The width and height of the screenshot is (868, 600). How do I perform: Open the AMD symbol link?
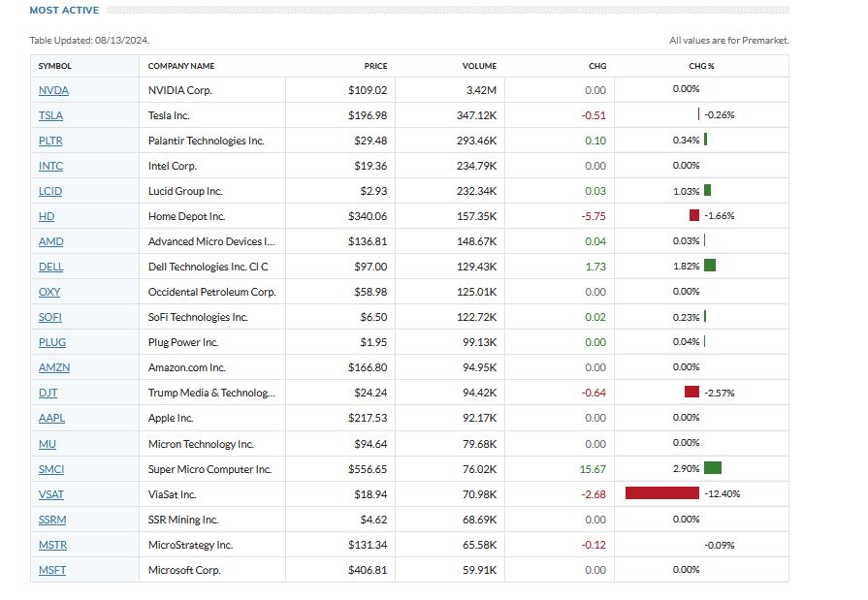click(x=50, y=241)
